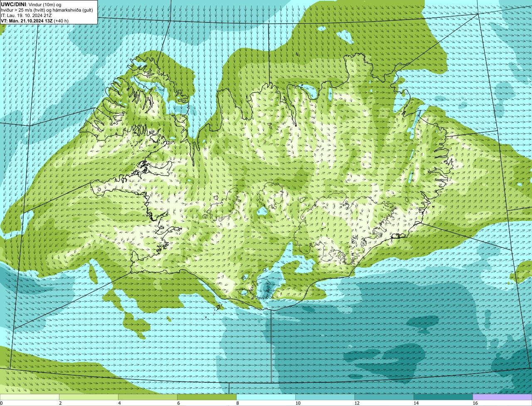
Task: Click the 12–14 m/s teal legend swatch
Action: click(384, 397)
